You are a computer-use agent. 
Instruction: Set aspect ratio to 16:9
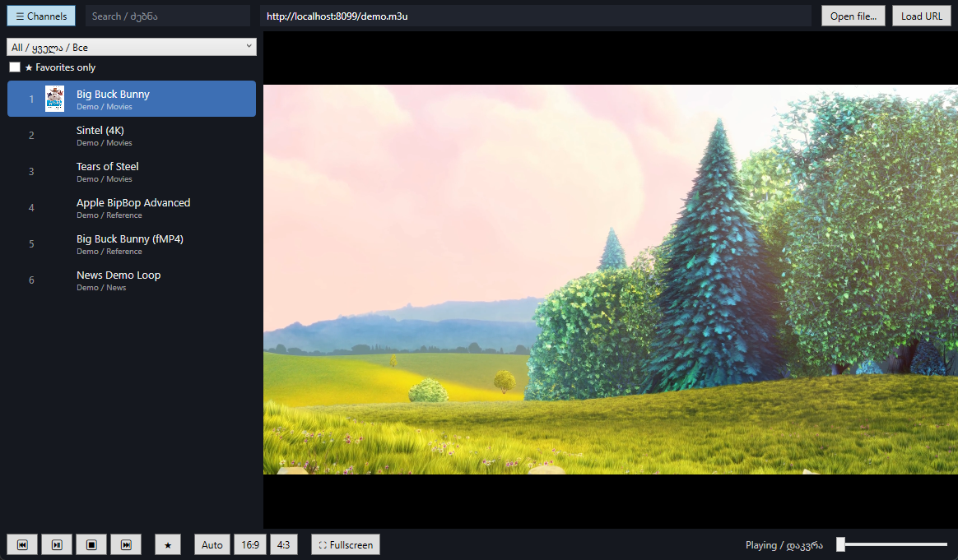(250, 544)
